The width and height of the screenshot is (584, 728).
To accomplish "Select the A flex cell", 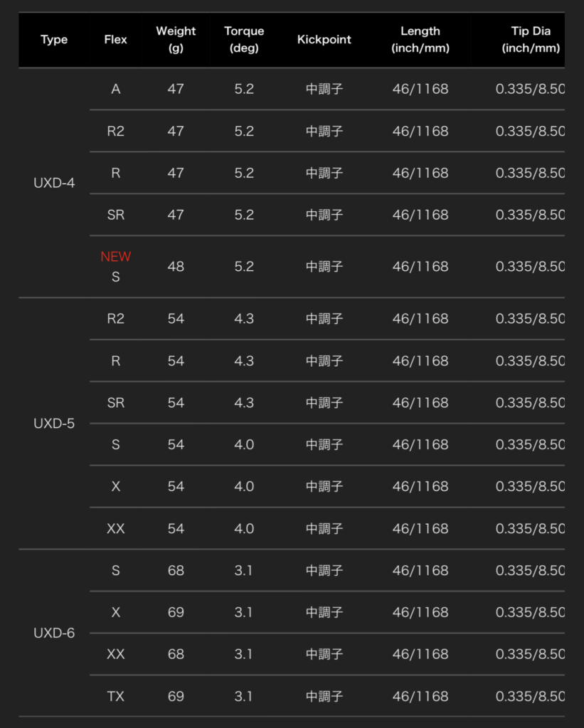I will [x=116, y=90].
